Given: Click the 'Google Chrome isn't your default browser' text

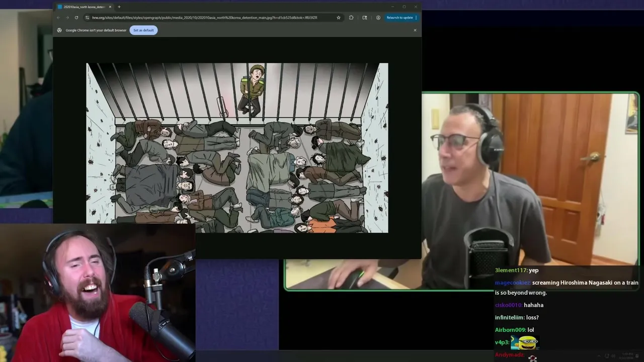Looking at the screenshot, I should 96,30.
